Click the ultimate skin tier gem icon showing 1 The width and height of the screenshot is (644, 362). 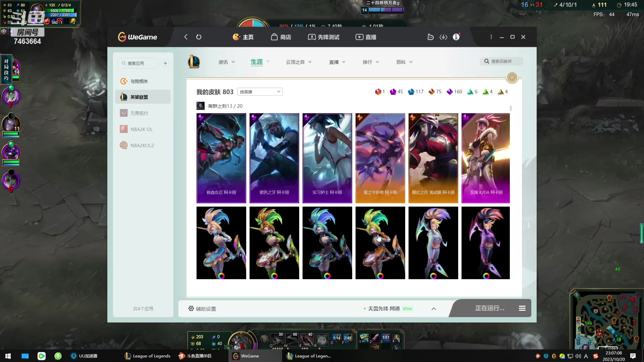[x=378, y=92]
